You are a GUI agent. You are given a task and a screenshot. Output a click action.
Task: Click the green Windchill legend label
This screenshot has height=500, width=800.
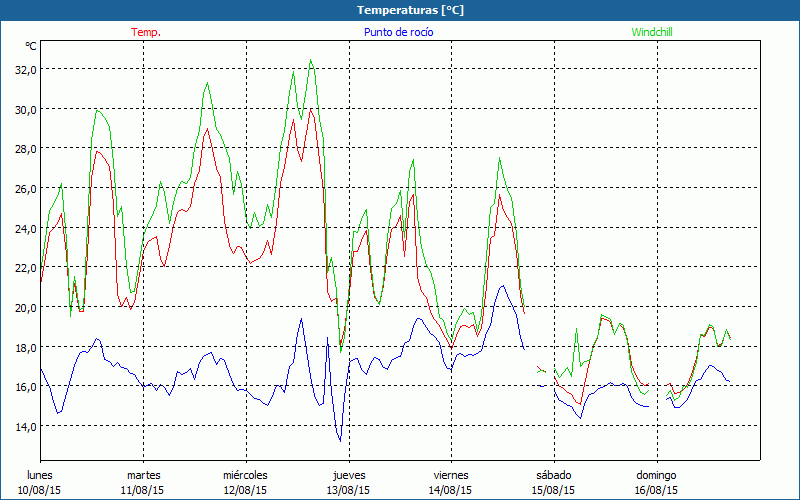click(651, 32)
